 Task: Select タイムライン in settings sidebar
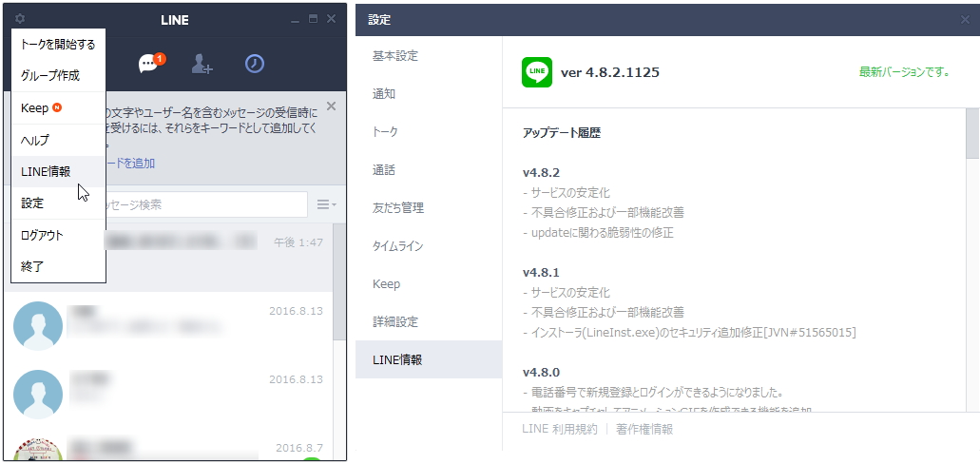coord(429,245)
